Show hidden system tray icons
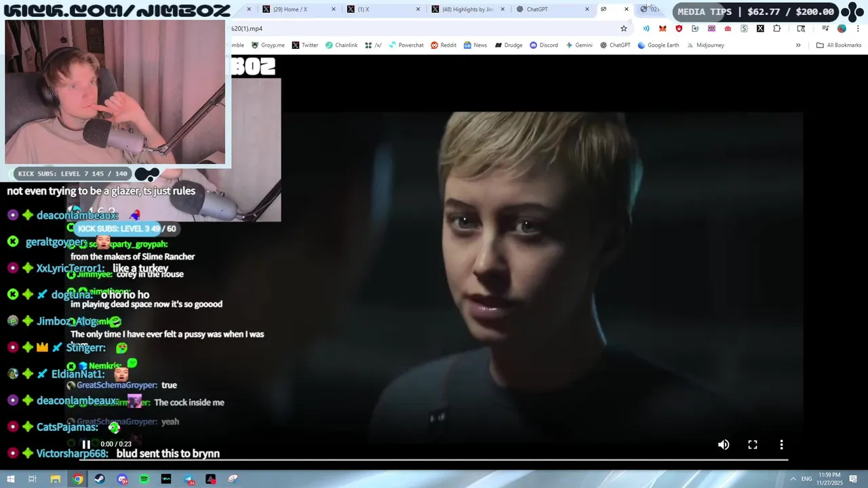 [793, 479]
